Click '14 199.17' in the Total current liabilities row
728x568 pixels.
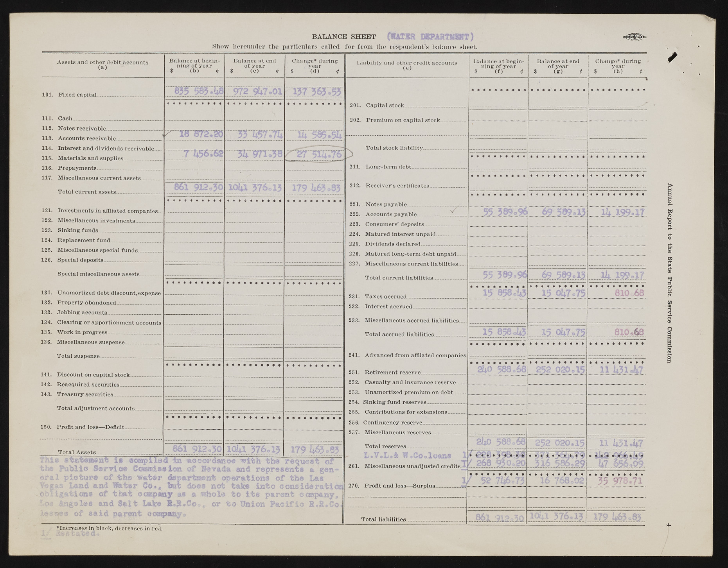point(623,276)
